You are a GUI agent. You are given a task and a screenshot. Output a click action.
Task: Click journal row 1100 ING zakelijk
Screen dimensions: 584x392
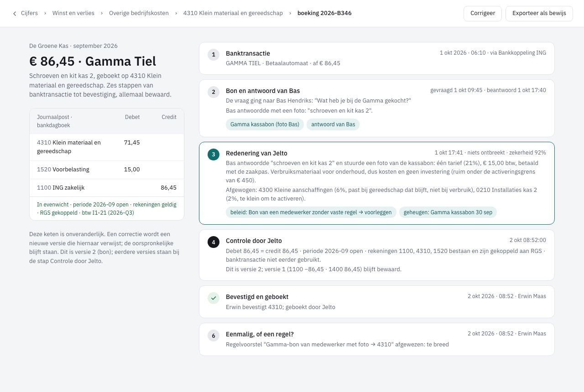tap(107, 188)
